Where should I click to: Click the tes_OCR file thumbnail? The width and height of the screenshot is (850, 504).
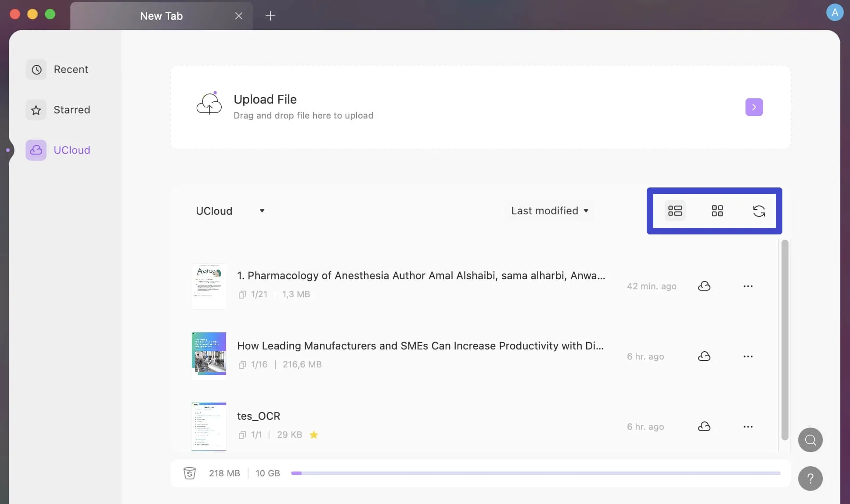208,426
